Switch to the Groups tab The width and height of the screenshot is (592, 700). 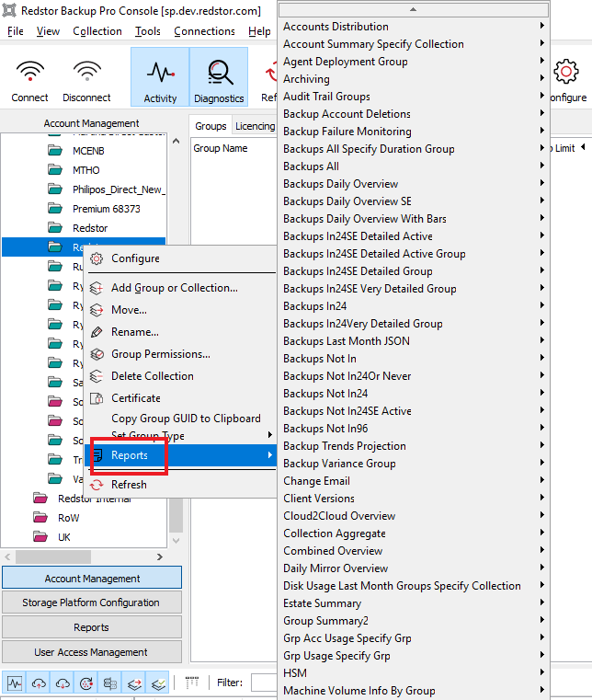[x=211, y=126]
